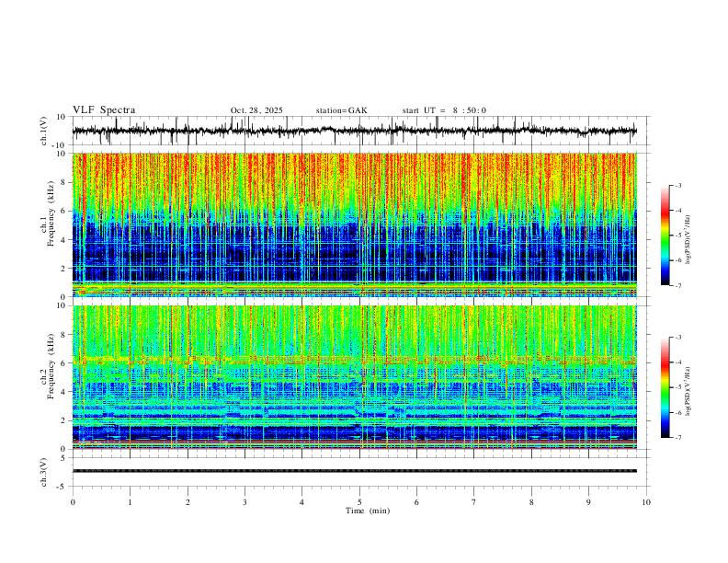
Task: Click the 10 minute time axis tick
Action: pos(646,502)
